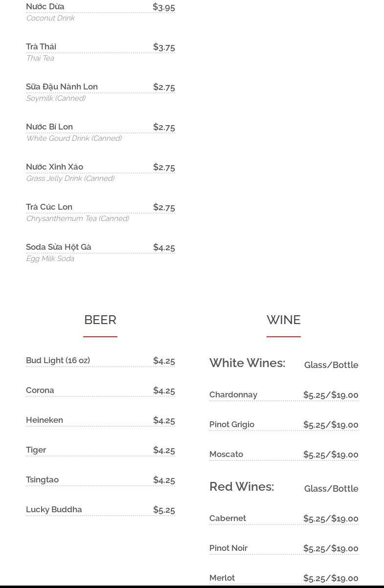Click the BEER section heading
Viewport: 384px width, 588px height.
(x=100, y=320)
